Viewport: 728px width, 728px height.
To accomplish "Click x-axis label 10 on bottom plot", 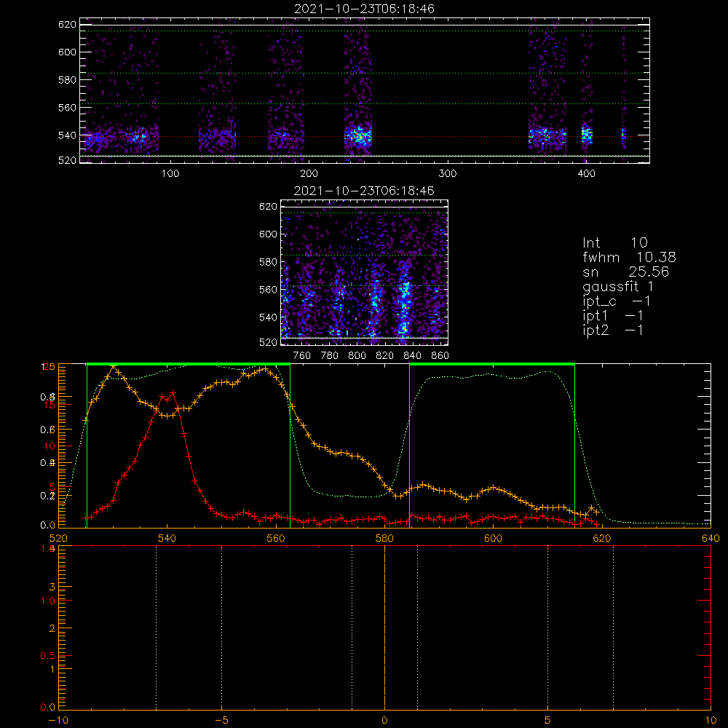I will 711,721.
